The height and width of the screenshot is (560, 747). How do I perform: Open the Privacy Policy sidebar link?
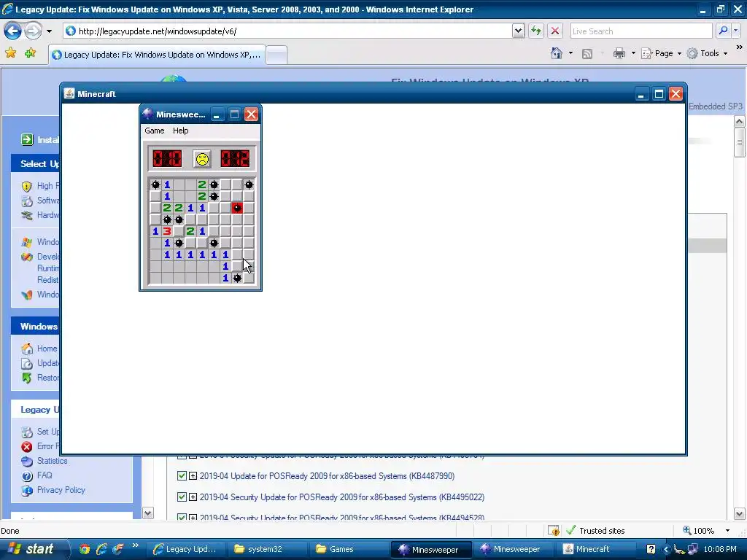click(x=61, y=490)
